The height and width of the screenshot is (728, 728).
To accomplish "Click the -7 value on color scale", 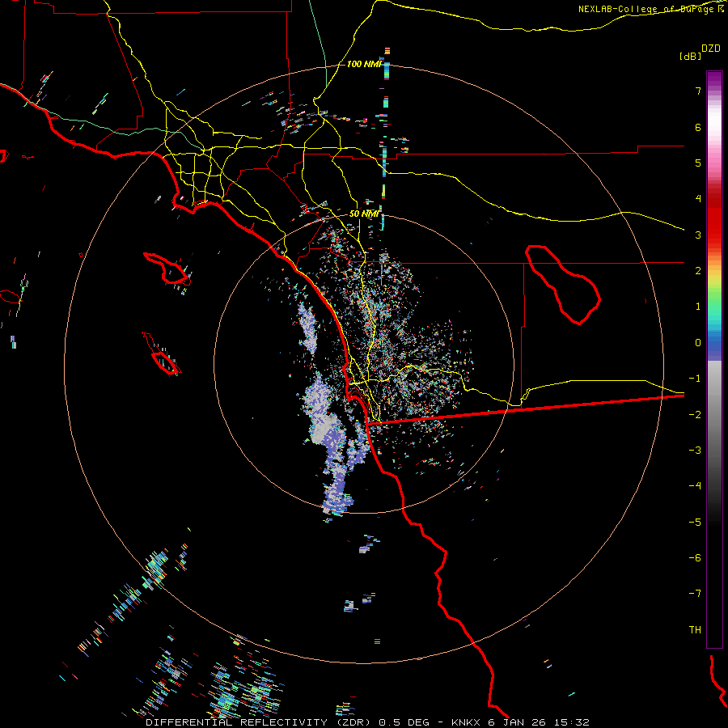I will [695, 594].
